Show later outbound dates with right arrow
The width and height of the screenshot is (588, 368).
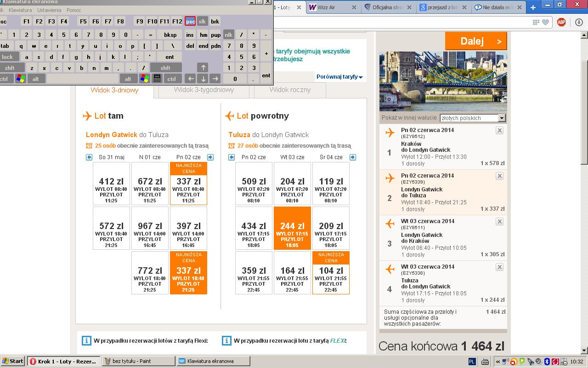click(x=210, y=157)
